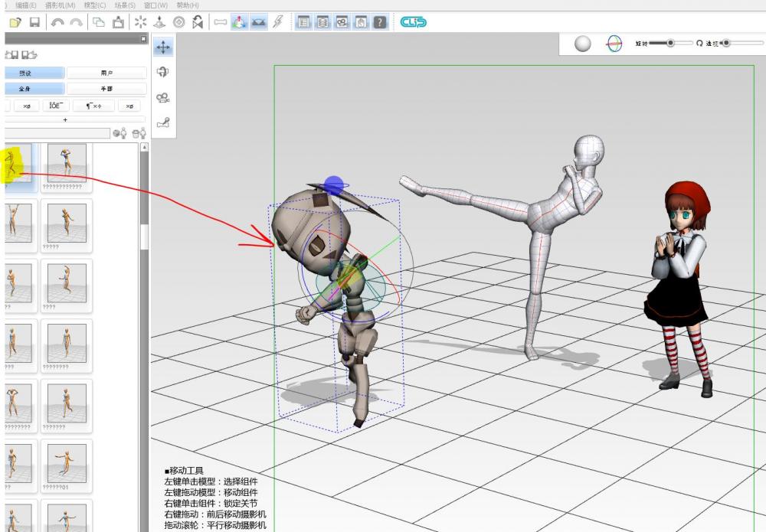
Task: Switch to the 用户 user tab
Action: tap(106, 73)
